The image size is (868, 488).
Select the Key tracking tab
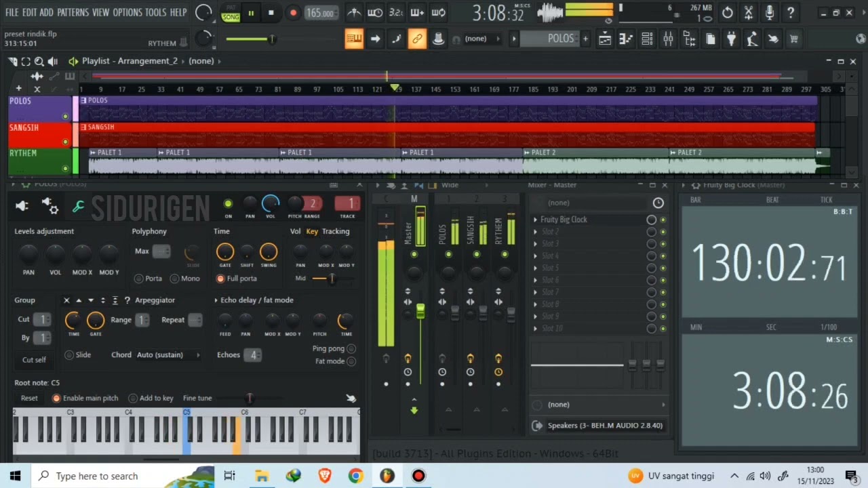coord(312,232)
